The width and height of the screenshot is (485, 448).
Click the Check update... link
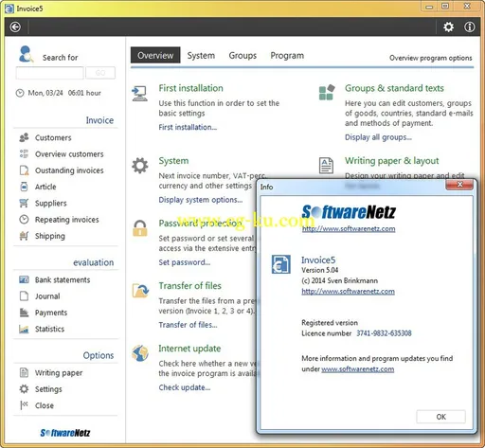(185, 387)
